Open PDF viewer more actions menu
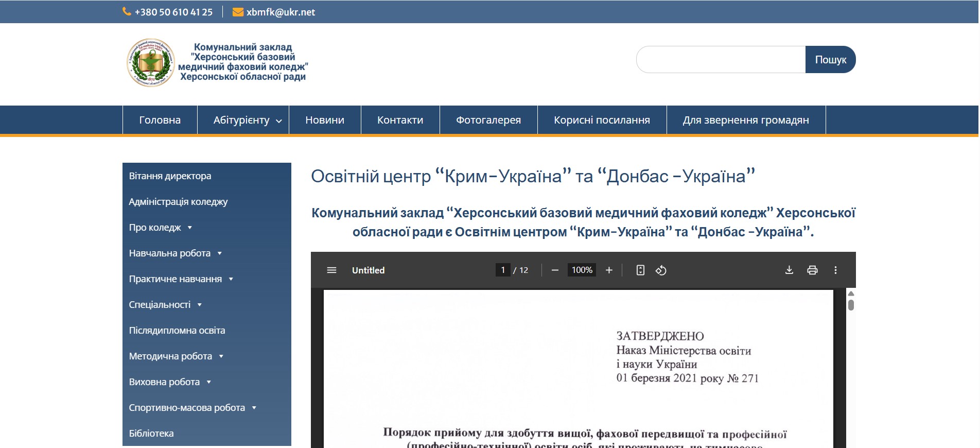The width and height of the screenshot is (980, 448). pyautogui.click(x=835, y=270)
